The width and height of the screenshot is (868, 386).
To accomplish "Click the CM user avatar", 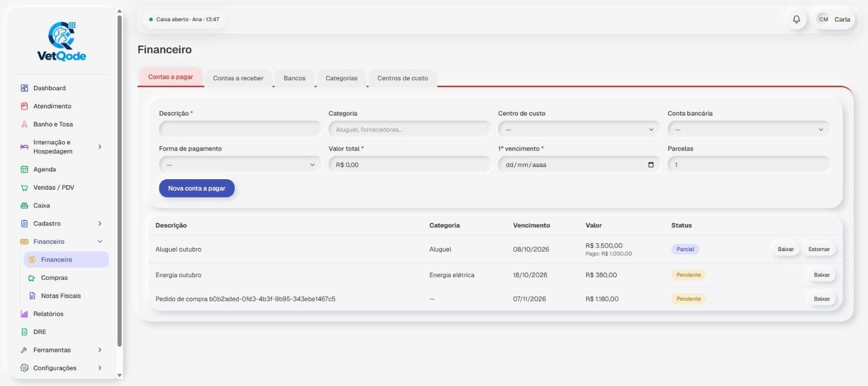I will click(824, 19).
